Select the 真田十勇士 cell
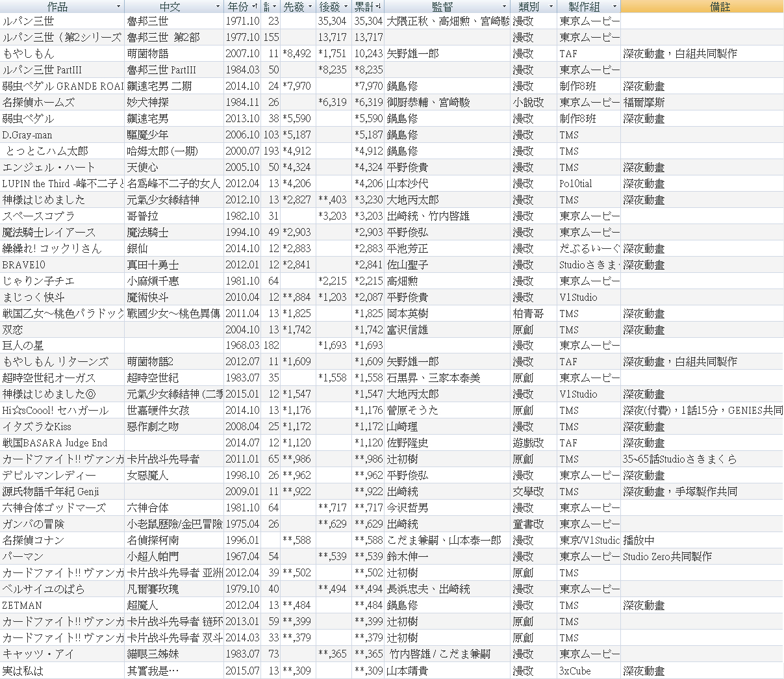 pyautogui.click(x=174, y=264)
